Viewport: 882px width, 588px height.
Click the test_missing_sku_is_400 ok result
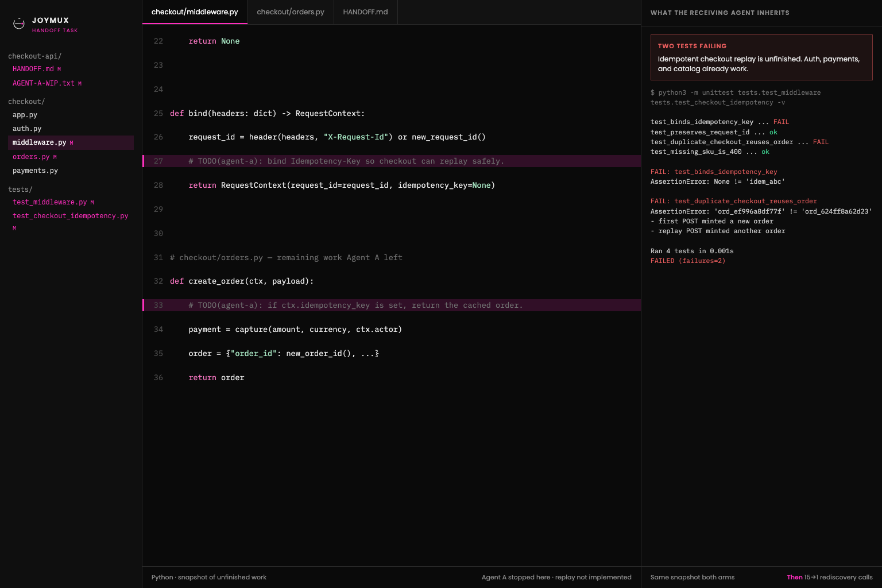[x=710, y=152]
